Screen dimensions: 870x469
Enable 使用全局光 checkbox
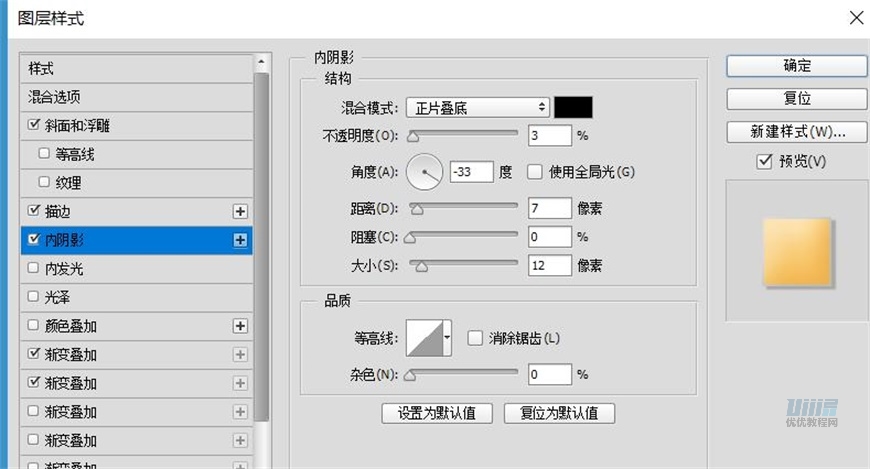click(534, 172)
